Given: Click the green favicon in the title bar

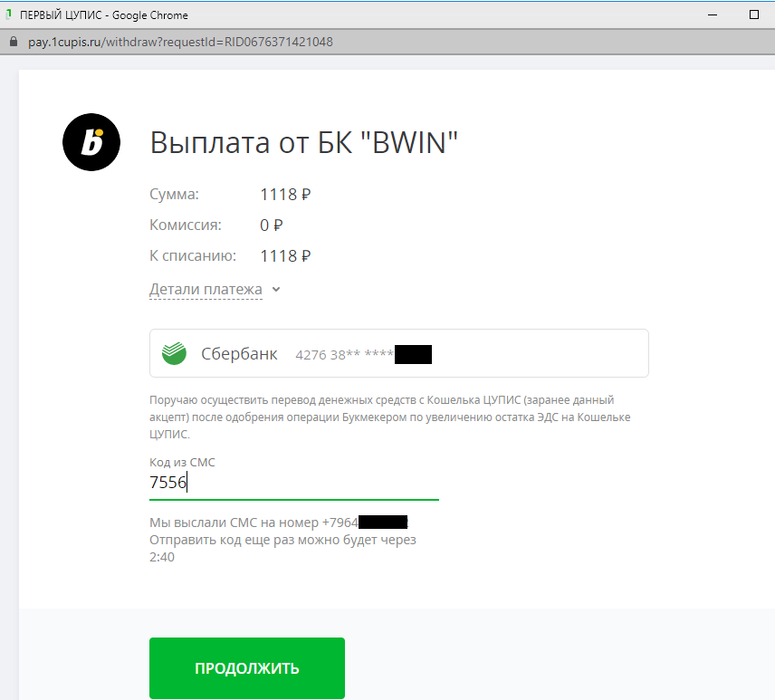Looking at the screenshot, I should 8,14.
